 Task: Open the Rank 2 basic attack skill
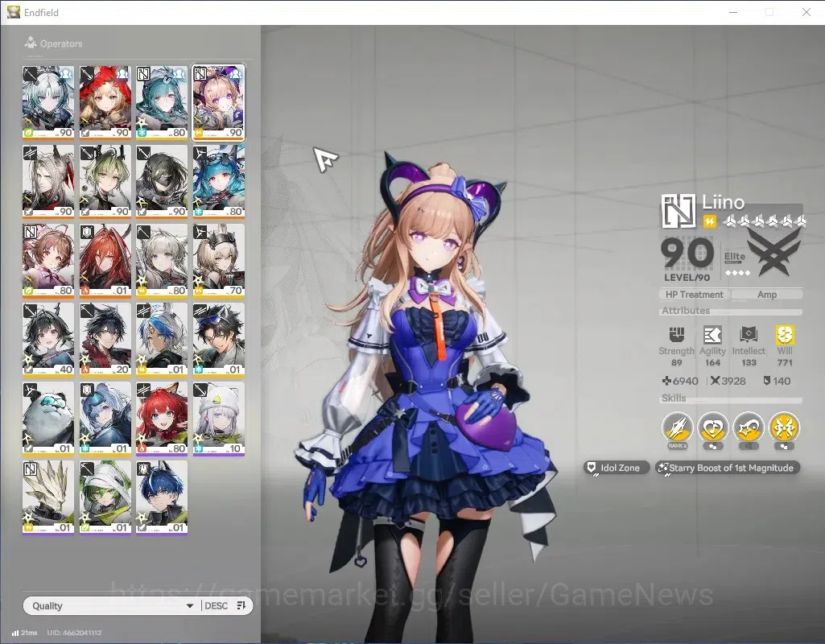[677, 427]
